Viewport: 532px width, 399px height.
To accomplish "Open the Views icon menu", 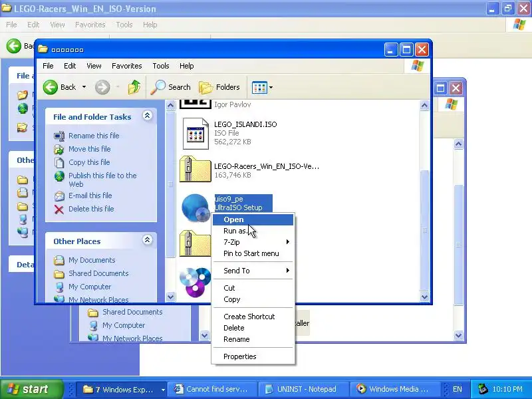I will coord(259,87).
